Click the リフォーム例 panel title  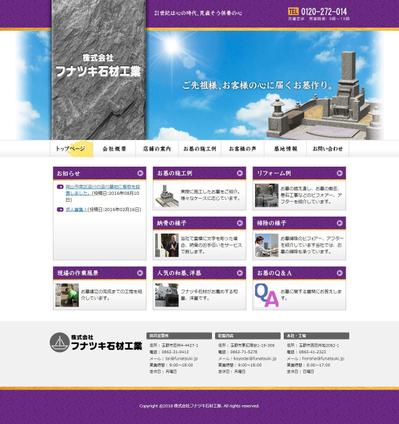pos(274,173)
